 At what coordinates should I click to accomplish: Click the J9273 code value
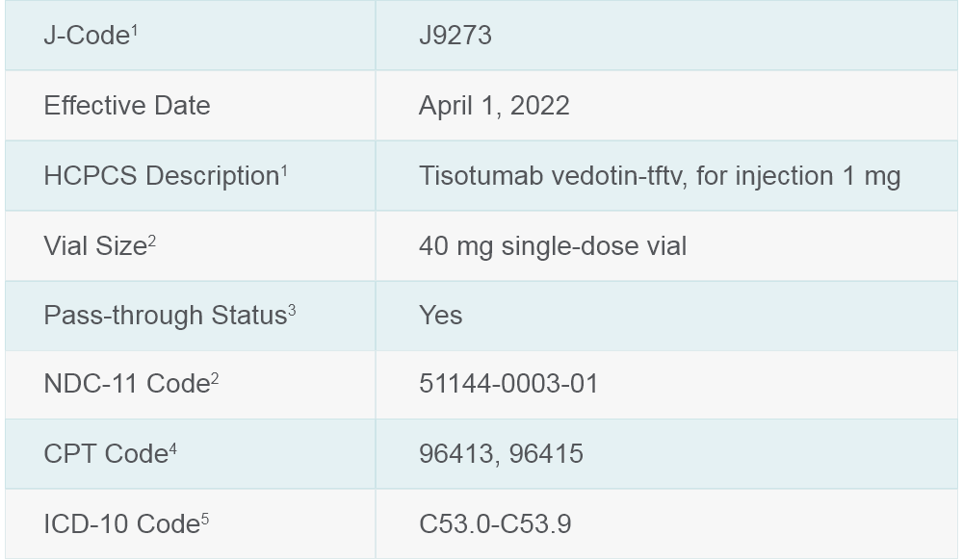pyautogui.click(x=455, y=36)
